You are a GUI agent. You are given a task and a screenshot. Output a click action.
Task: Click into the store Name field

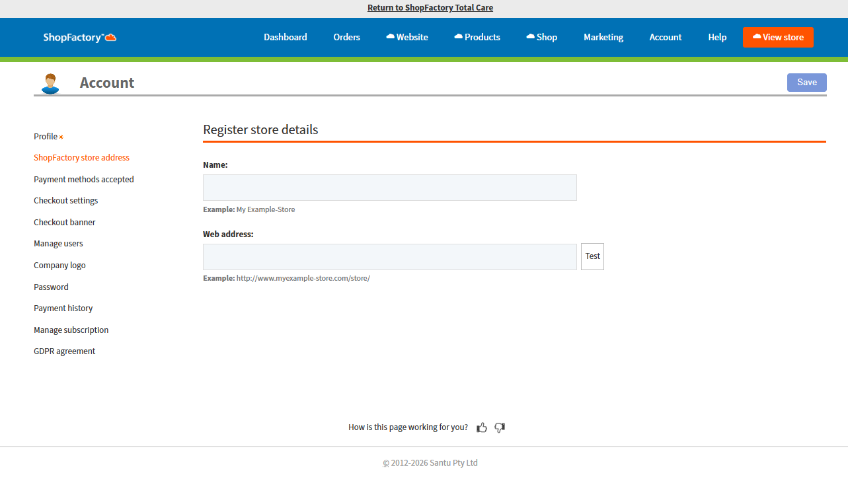389,188
